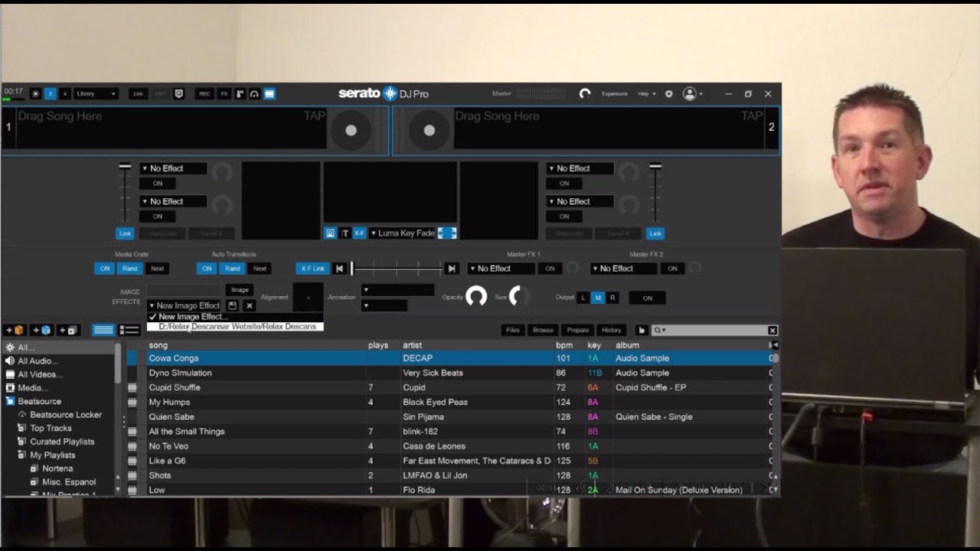Open the settings gear icon
This screenshot has width=980, height=551.
click(668, 94)
